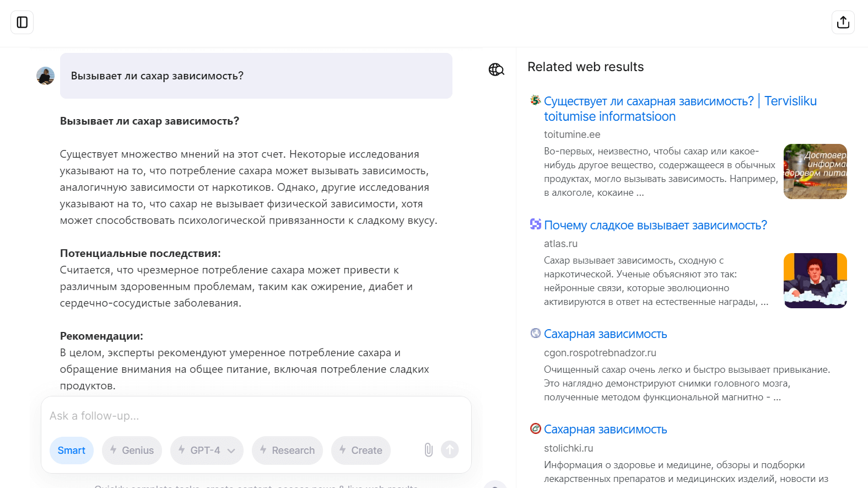868x488 pixels.
Task: Open the stolichki.ru Сахарная зависимость link
Action: point(605,430)
